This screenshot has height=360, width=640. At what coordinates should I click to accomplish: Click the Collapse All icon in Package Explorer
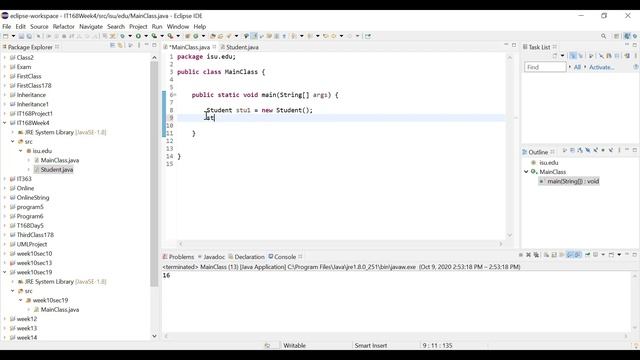tap(112, 45)
